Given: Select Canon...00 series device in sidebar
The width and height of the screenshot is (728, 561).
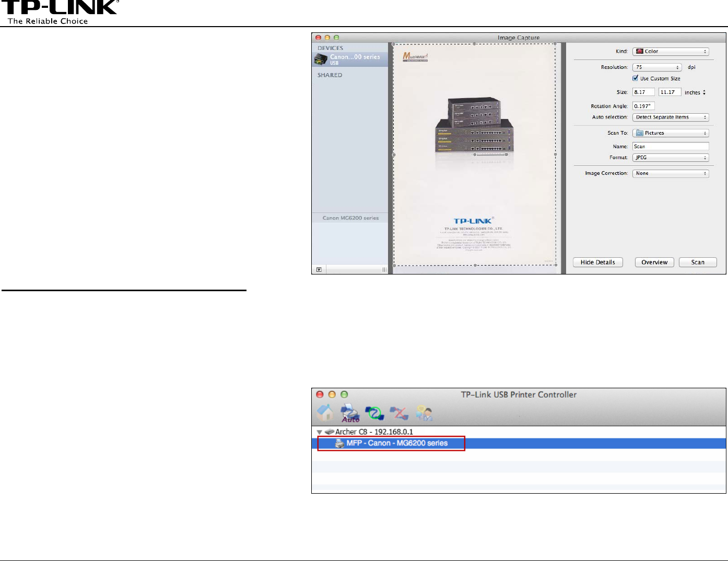Looking at the screenshot, I should [x=350, y=59].
